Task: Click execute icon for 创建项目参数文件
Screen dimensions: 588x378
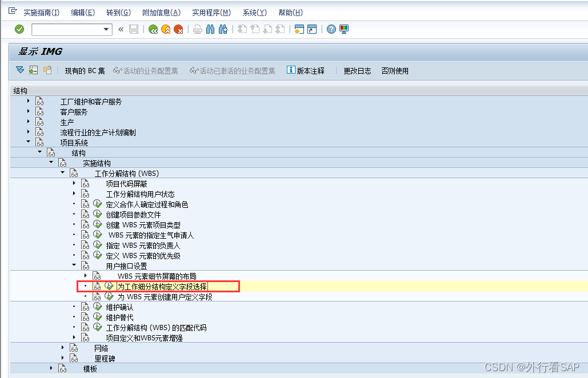Action: click(98, 214)
